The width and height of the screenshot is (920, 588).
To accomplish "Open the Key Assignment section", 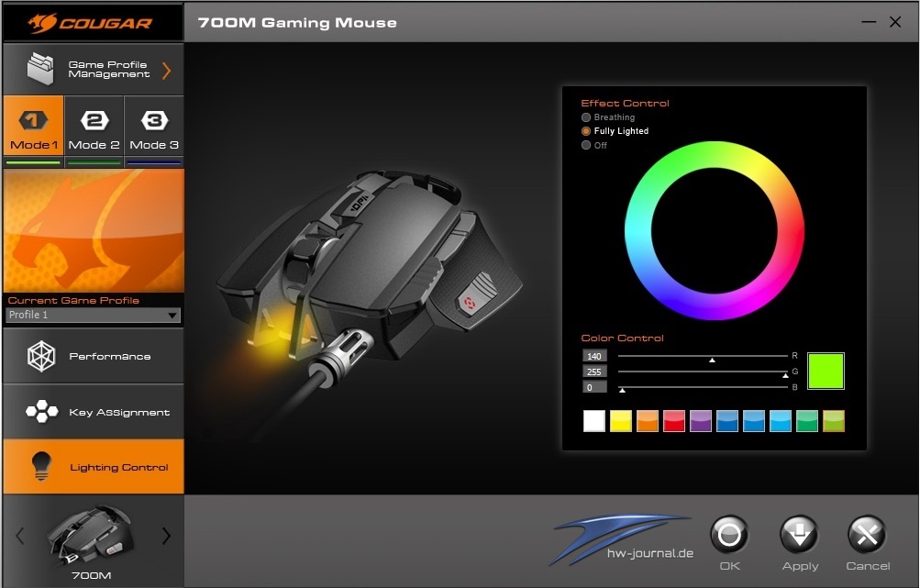I will [x=94, y=412].
